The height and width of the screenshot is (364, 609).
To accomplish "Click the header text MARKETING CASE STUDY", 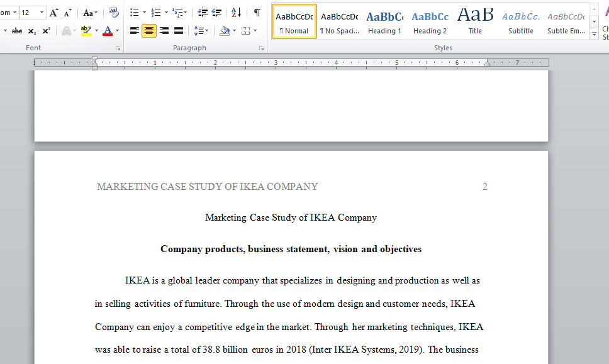I will click(208, 187).
